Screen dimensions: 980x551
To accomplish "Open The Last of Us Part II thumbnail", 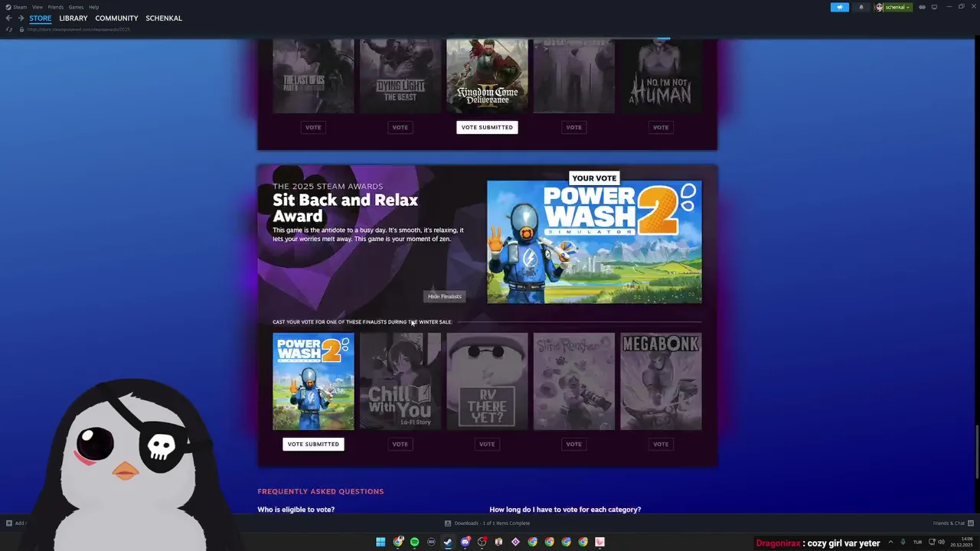I will point(313,76).
